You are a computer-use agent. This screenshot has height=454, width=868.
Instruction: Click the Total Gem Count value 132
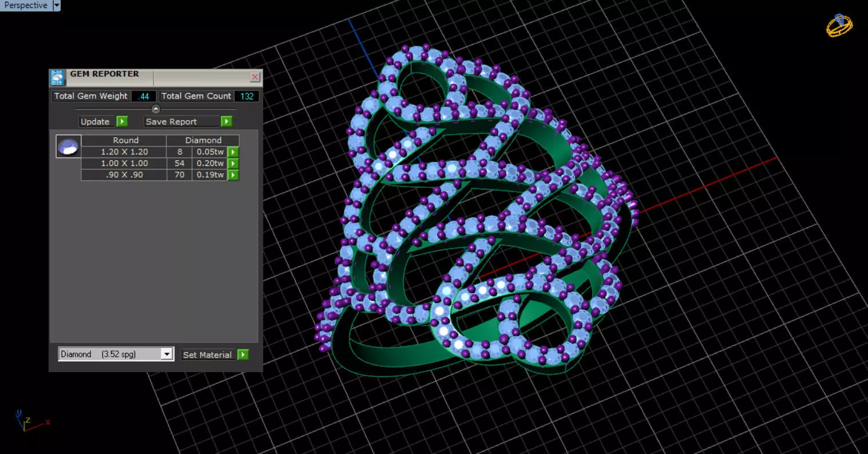[247, 96]
